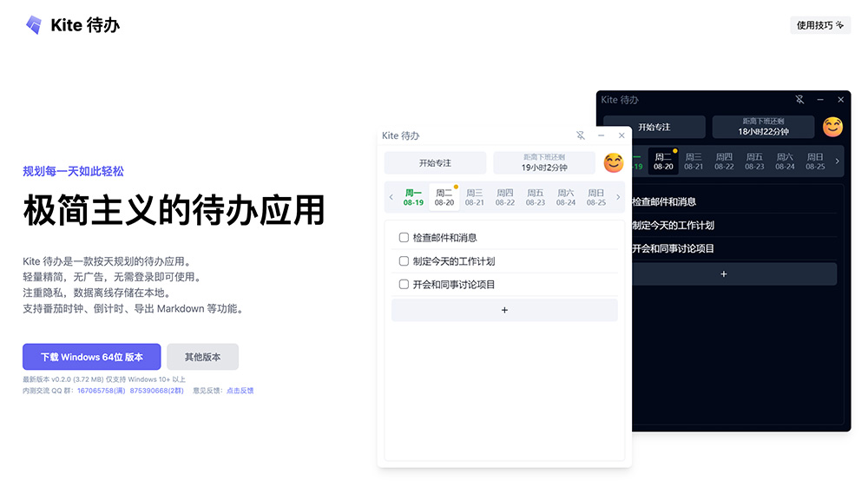Check the 开会和同事讨论项目 task checkbox
This screenshot has width=868, height=494.
pos(404,284)
